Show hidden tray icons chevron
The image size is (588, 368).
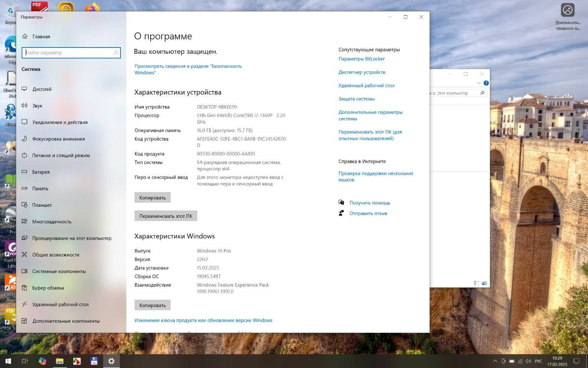click(x=495, y=361)
